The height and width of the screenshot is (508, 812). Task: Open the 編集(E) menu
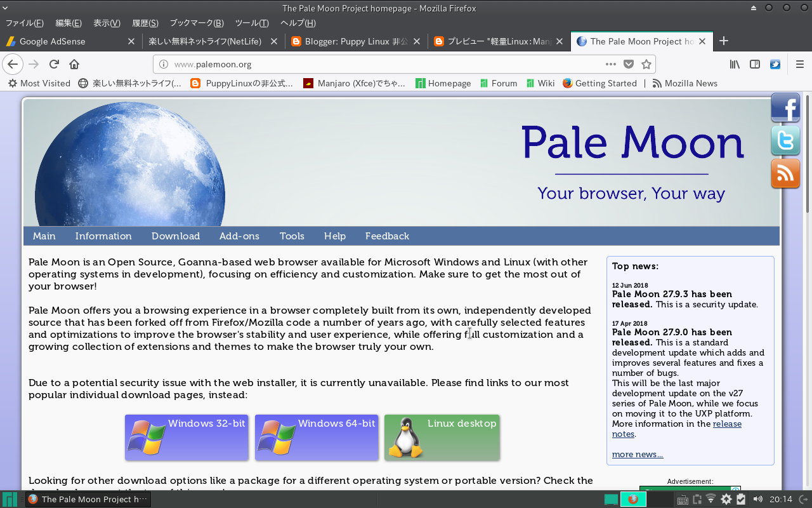coord(69,23)
